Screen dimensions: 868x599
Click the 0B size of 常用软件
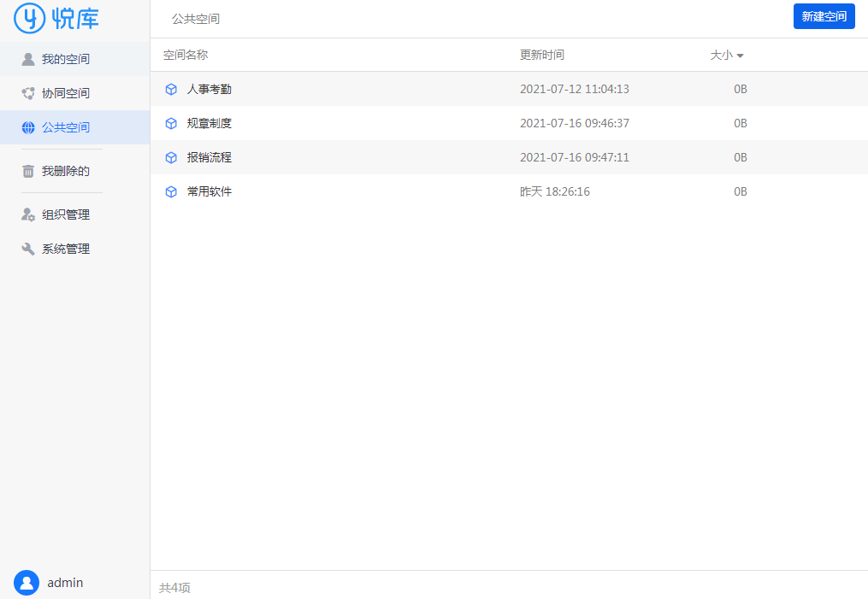pos(741,192)
